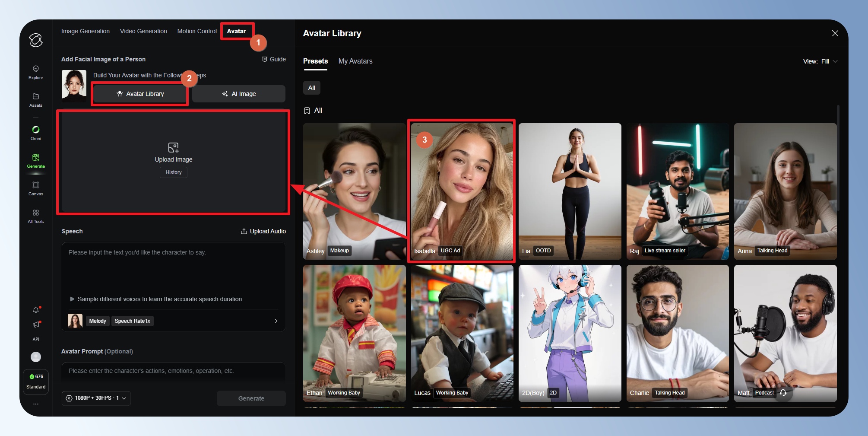Screen dimensions: 868x436
Task: Select the Omni tool icon
Action: [36, 132]
